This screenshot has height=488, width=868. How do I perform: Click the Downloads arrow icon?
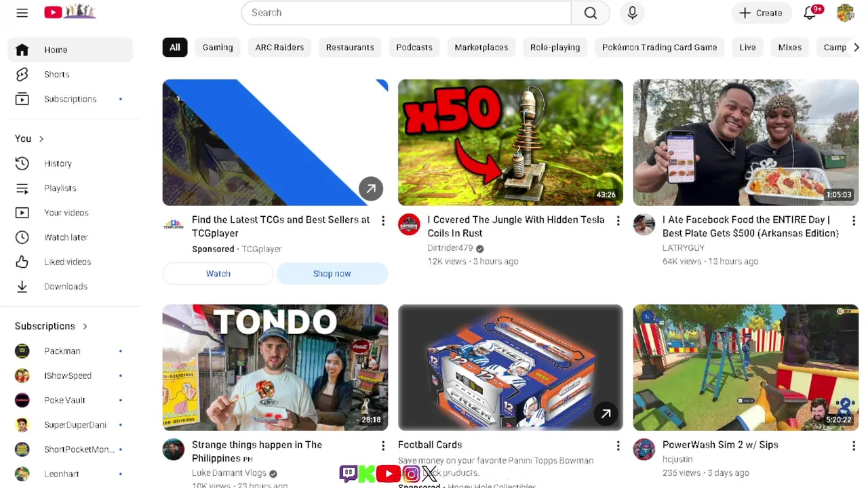click(22, 287)
